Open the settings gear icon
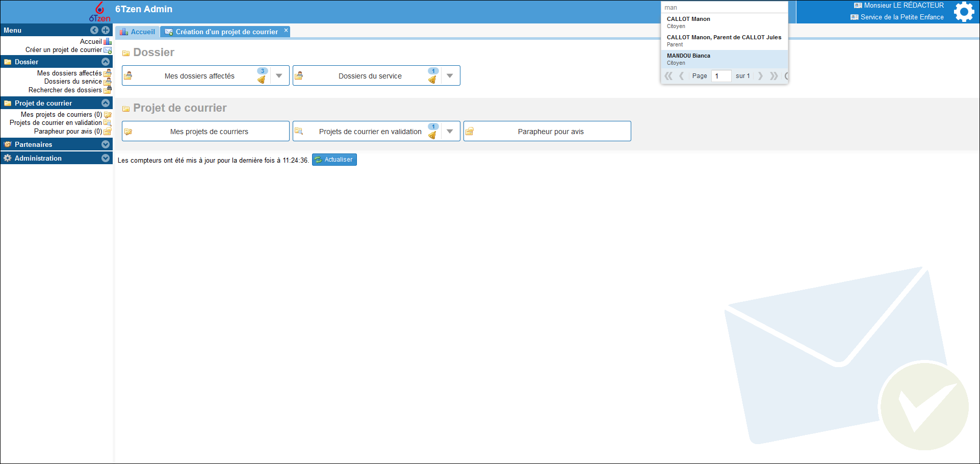 point(963,12)
